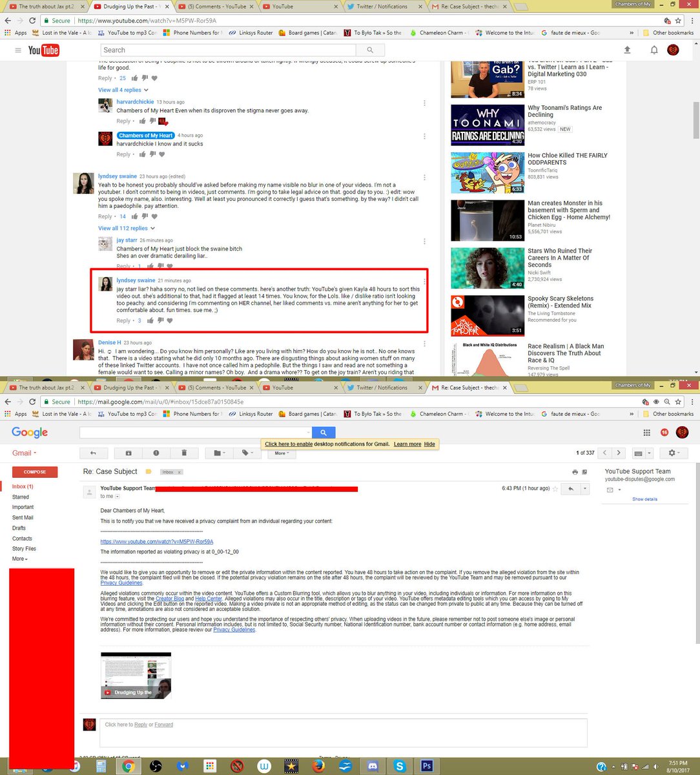This screenshot has height=775, width=700.
Task: Click the YouTube search magnifier button
Action: click(370, 50)
